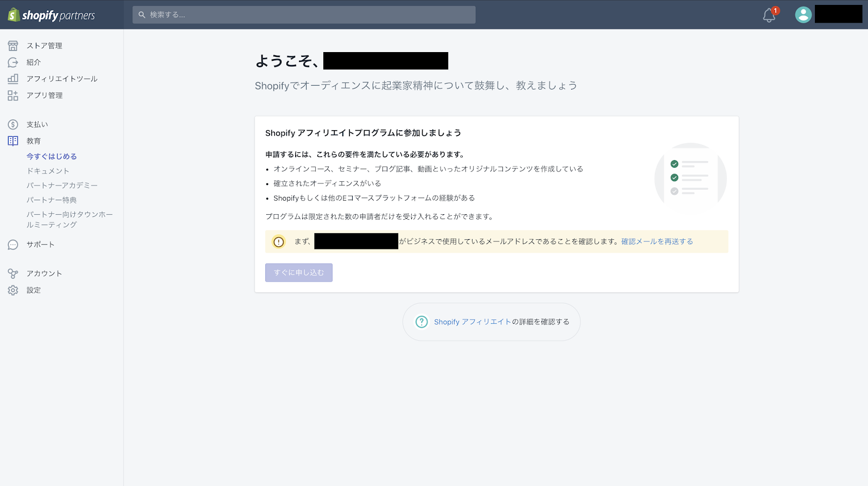
Task: Go to アカウント page
Action: (x=44, y=273)
